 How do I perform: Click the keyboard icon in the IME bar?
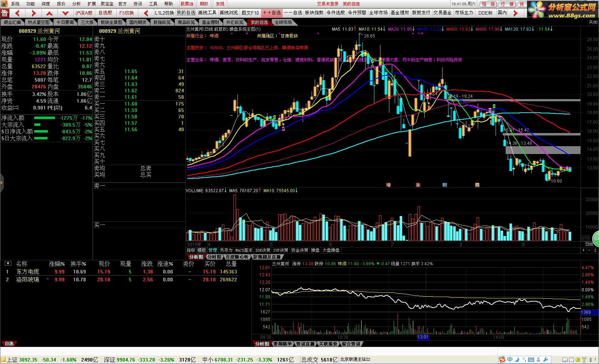pyautogui.click(x=531, y=359)
